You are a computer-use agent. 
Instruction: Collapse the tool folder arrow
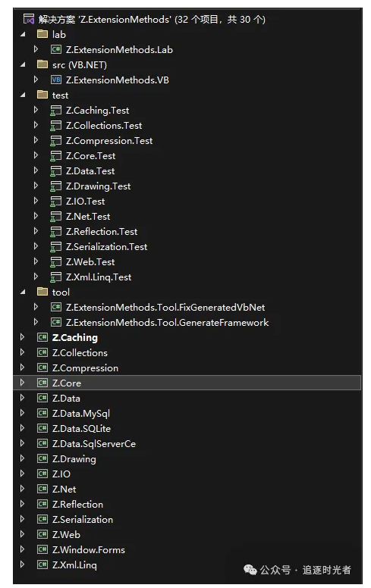(x=23, y=292)
